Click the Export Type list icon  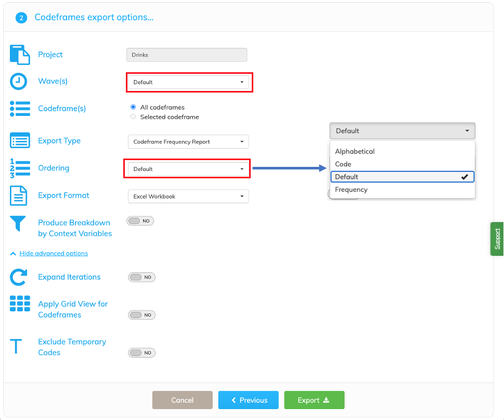[x=20, y=140]
